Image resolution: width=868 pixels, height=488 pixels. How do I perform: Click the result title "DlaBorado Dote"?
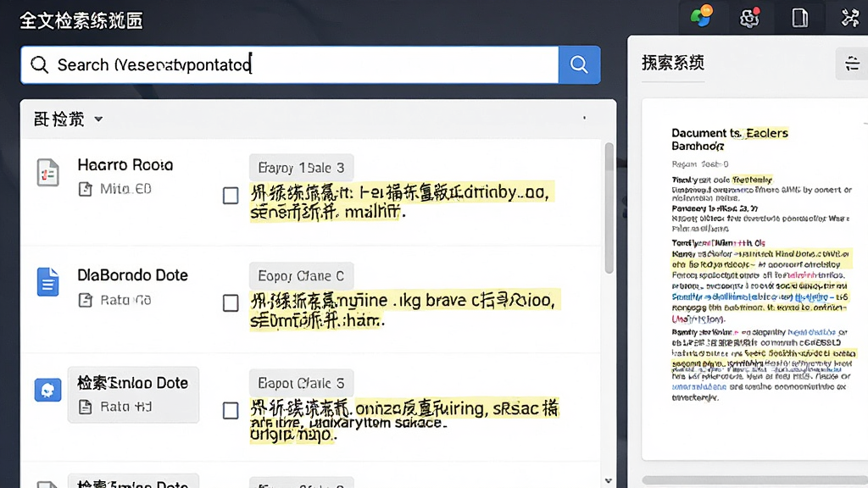[x=132, y=275]
